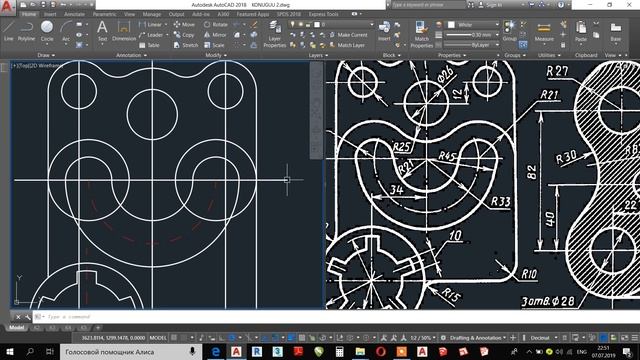
Task: Toggle MODEL space button in status bar
Action: [x=158, y=338]
